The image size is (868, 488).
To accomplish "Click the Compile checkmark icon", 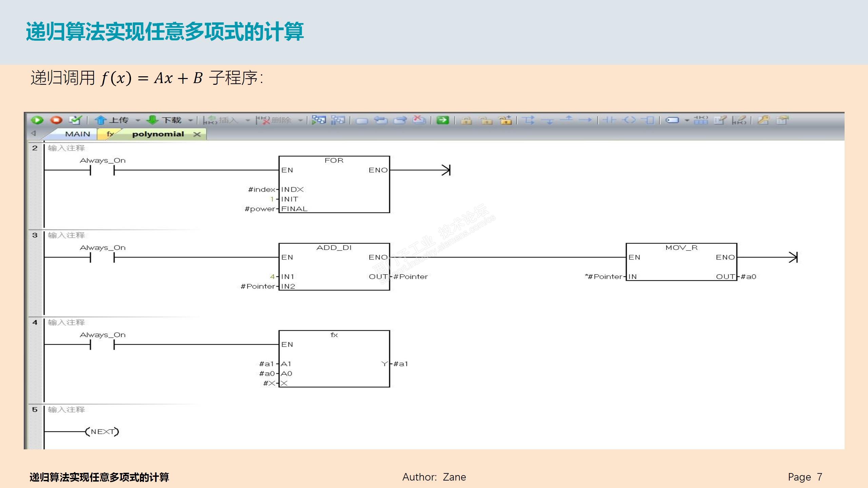I will (75, 120).
